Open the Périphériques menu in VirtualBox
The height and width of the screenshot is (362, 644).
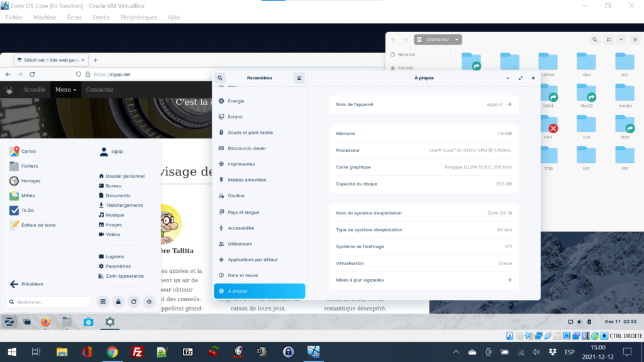138,18
